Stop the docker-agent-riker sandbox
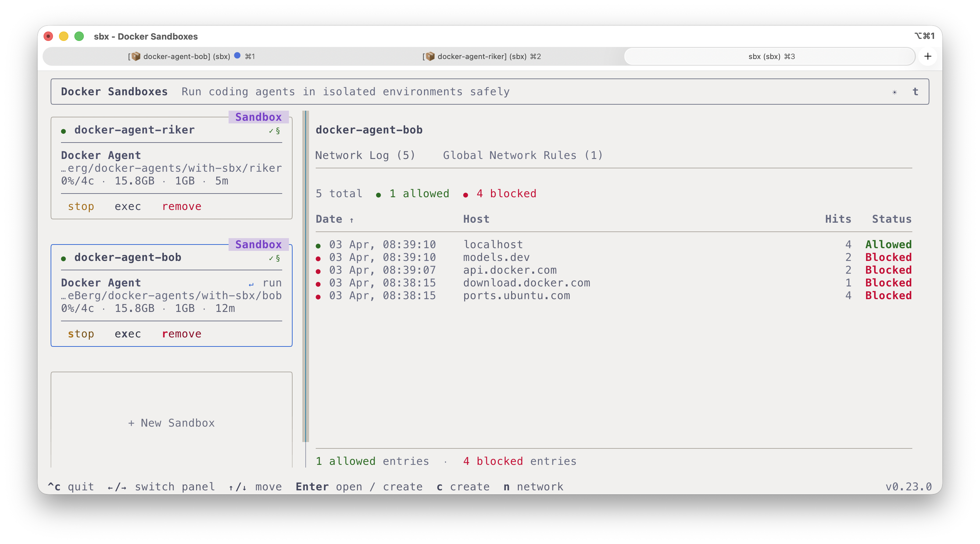 click(81, 206)
